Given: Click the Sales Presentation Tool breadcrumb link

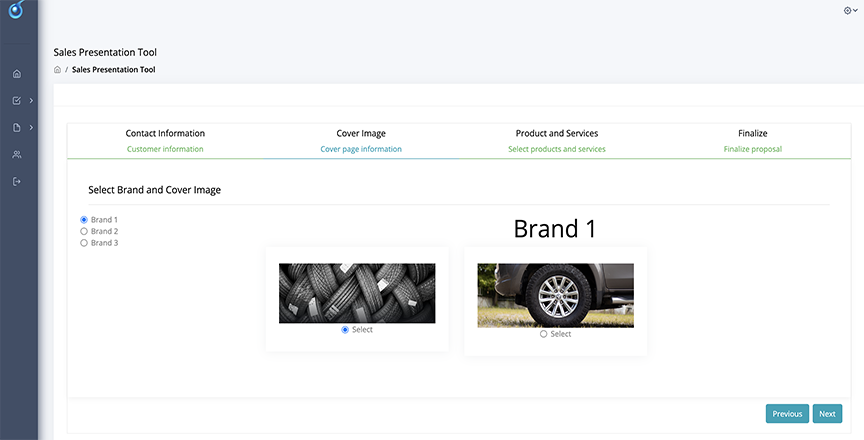Looking at the screenshot, I should 114,69.
